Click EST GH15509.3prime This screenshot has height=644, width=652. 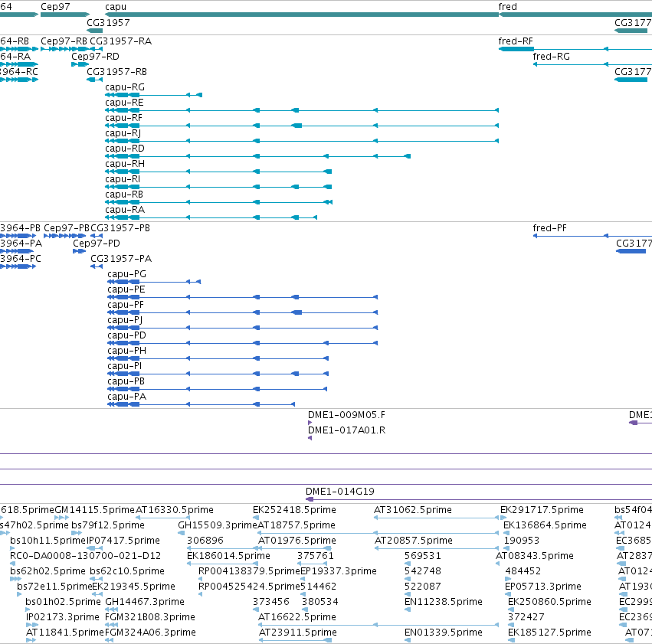(x=218, y=525)
